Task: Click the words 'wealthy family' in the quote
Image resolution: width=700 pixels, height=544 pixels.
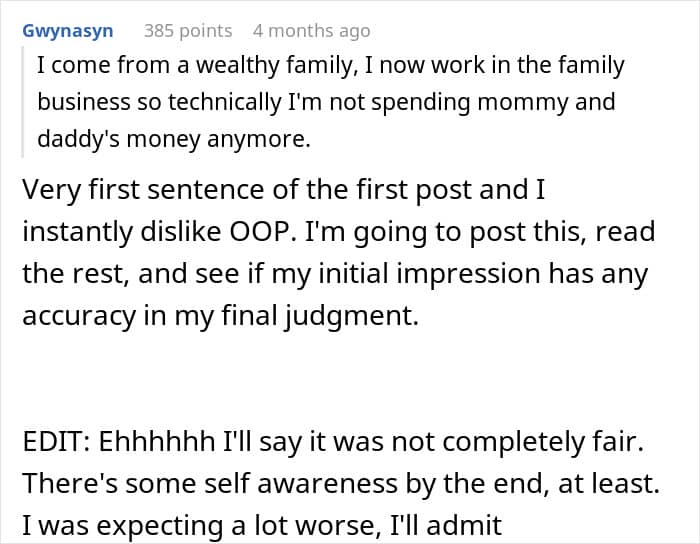Action: point(276,67)
